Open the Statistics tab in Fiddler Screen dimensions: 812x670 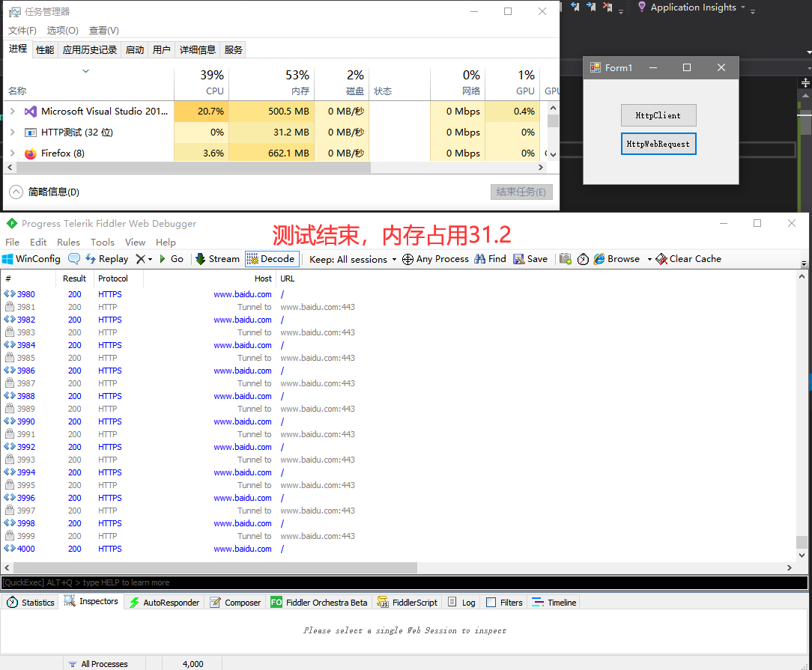[31, 602]
